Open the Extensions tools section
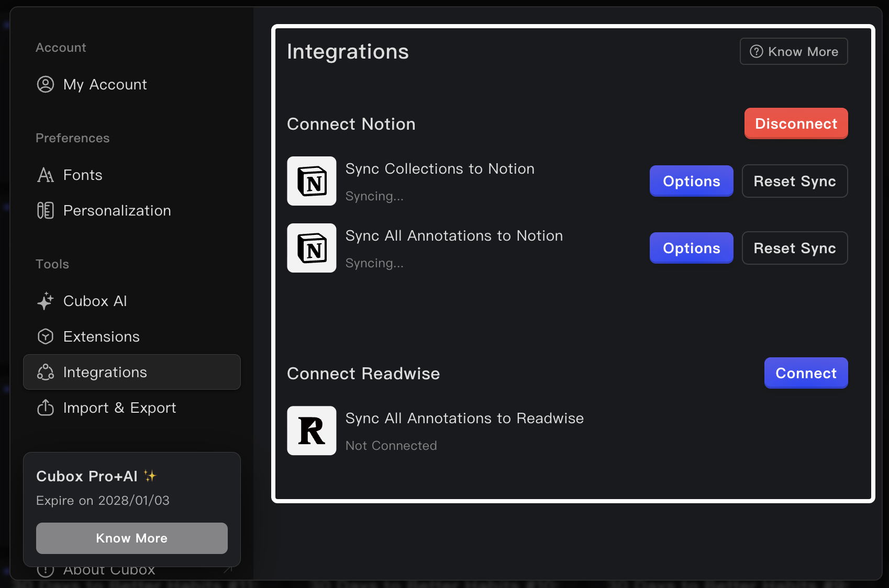889x588 pixels. (x=101, y=336)
